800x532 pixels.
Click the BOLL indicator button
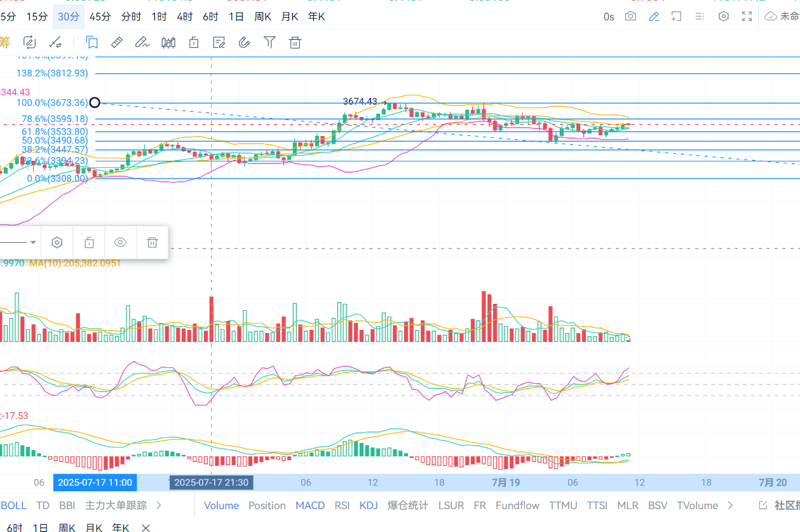click(x=14, y=505)
